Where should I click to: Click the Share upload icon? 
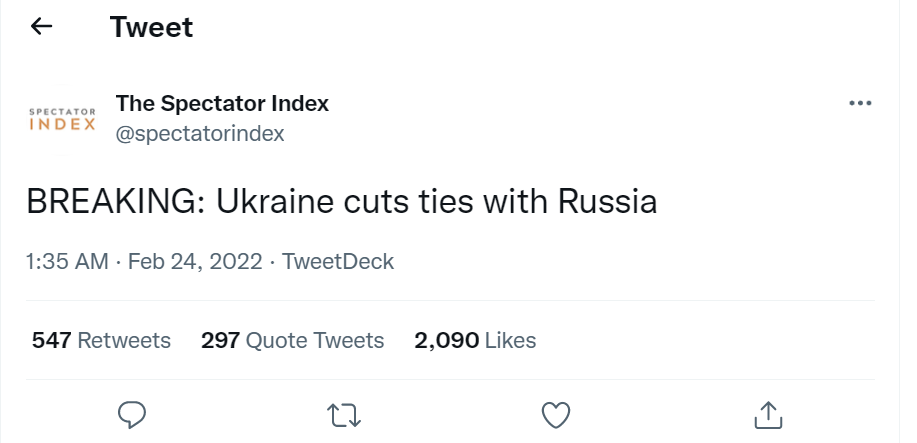pos(767,414)
